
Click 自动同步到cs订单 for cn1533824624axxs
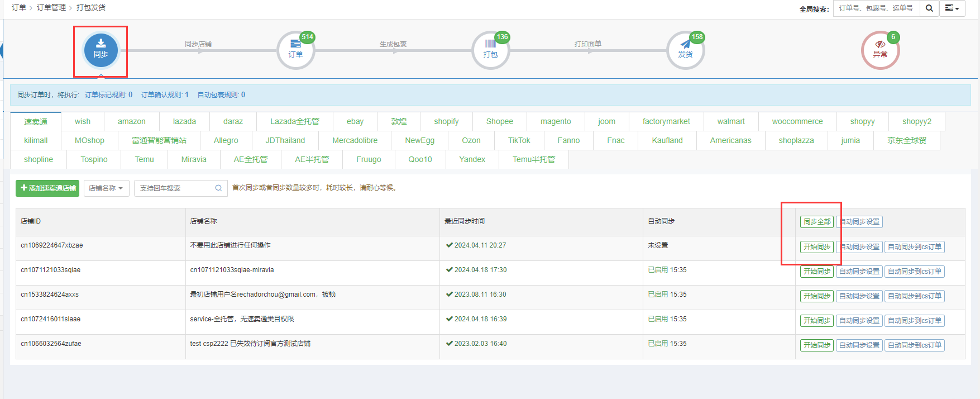point(915,296)
